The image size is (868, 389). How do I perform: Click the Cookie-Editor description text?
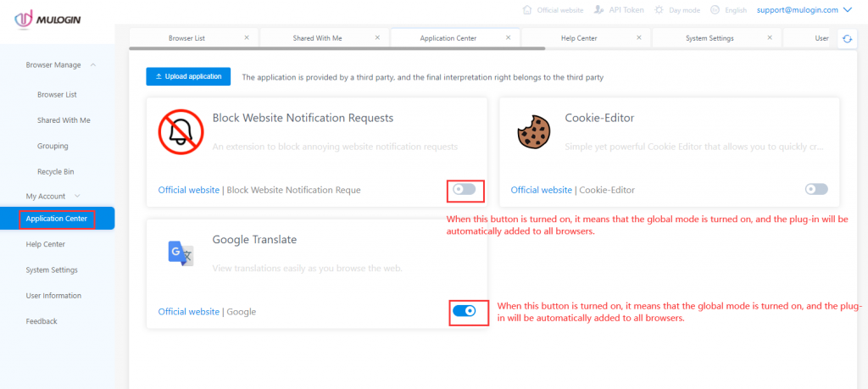pos(694,147)
